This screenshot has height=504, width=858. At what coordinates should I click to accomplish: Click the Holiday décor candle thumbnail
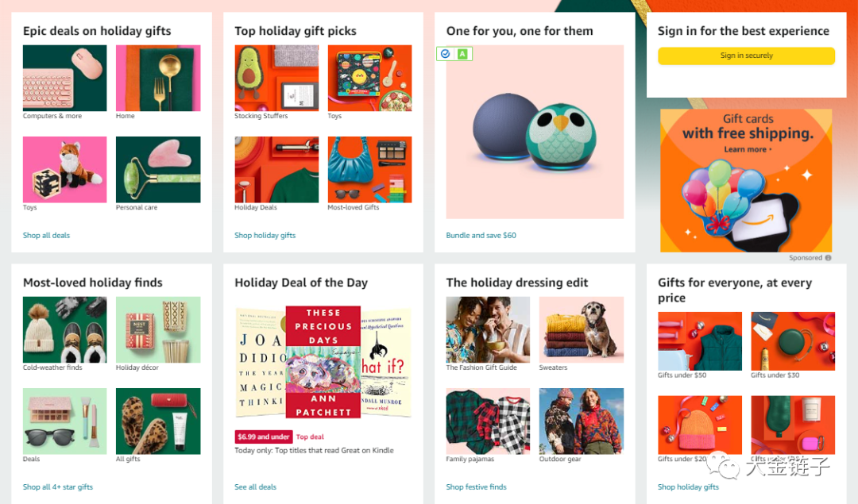158,329
